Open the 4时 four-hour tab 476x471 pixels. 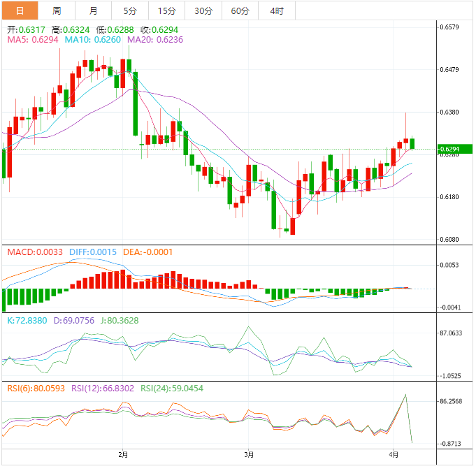(276, 10)
